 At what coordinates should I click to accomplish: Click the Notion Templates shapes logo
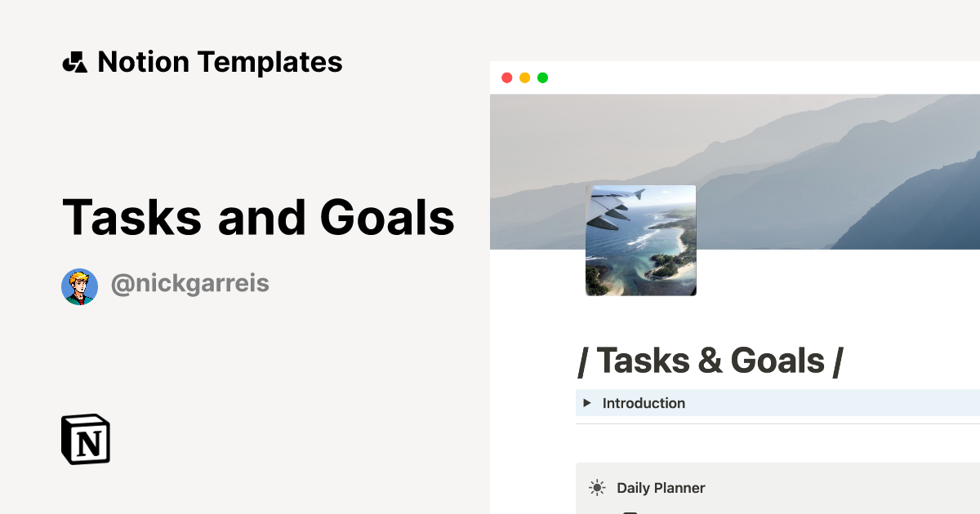[x=76, y=61]
